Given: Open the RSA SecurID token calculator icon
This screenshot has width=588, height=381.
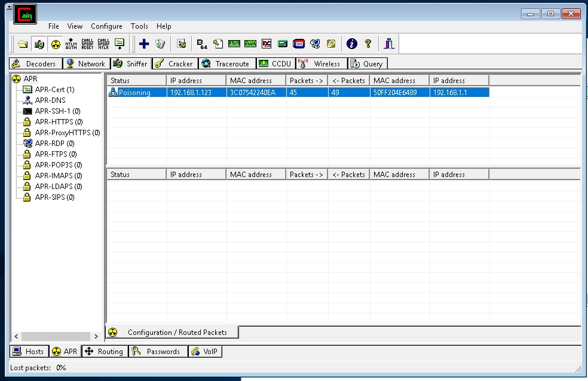Looking at the screenshot, I should [x=299, y=44].
